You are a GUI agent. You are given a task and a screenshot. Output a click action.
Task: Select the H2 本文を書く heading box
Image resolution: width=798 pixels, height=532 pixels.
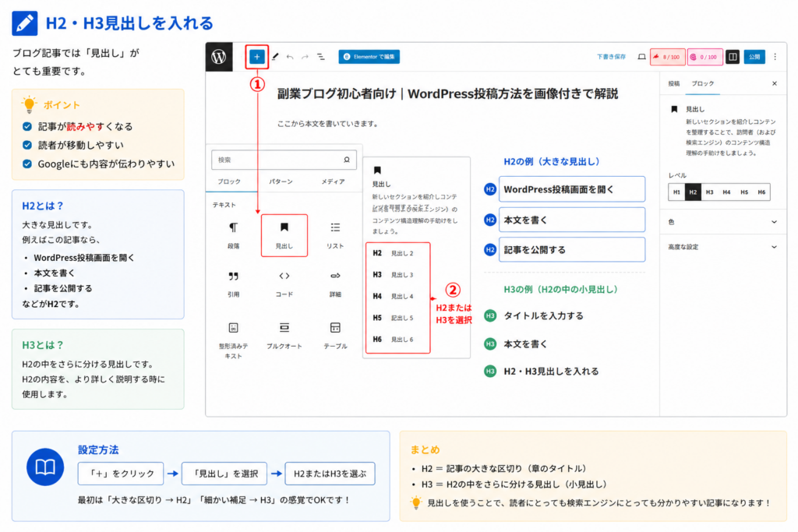tap(571, 220)
